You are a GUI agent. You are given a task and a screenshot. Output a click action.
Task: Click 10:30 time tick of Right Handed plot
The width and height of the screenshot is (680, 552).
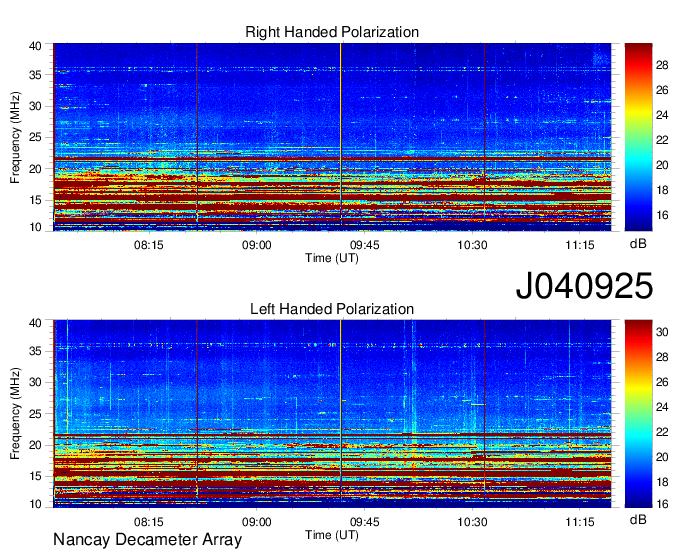tap(472, 245)
